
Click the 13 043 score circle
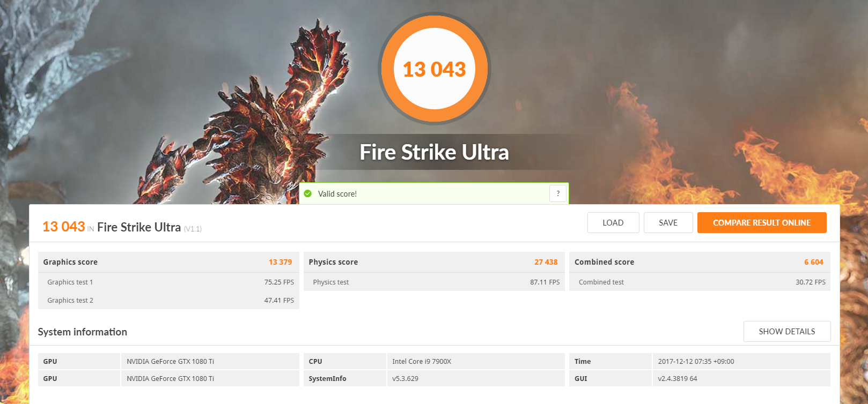(x=435, y=69)
